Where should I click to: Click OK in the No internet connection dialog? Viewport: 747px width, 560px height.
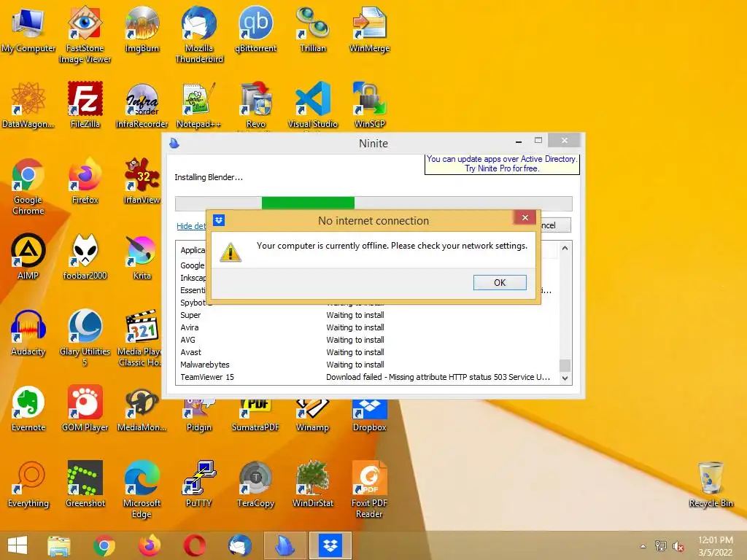[500, 282]
